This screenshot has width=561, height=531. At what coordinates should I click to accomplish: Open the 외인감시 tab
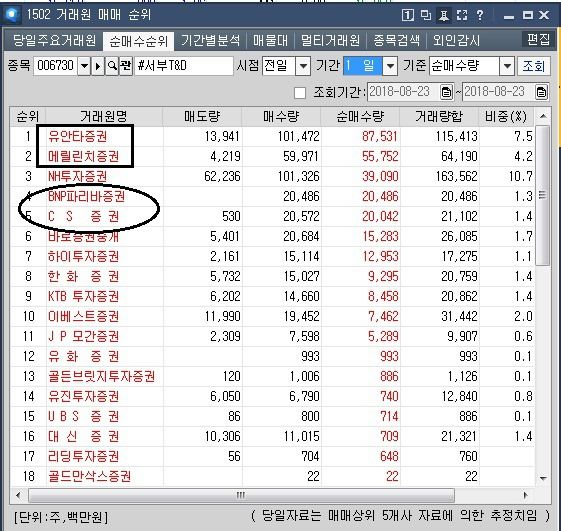click(456, 40)
